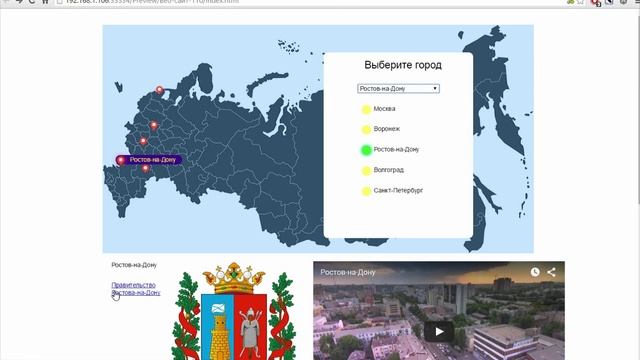Select the yellow dot next to Воронеж
This screenshot has width=640, height=360.
[x=366, y=129]
